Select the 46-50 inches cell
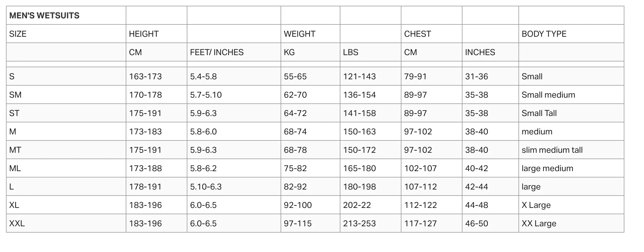 coord(490,223)
